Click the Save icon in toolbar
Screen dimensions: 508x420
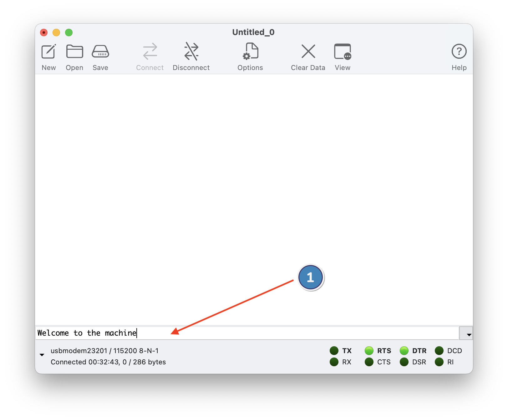[100, 52]
